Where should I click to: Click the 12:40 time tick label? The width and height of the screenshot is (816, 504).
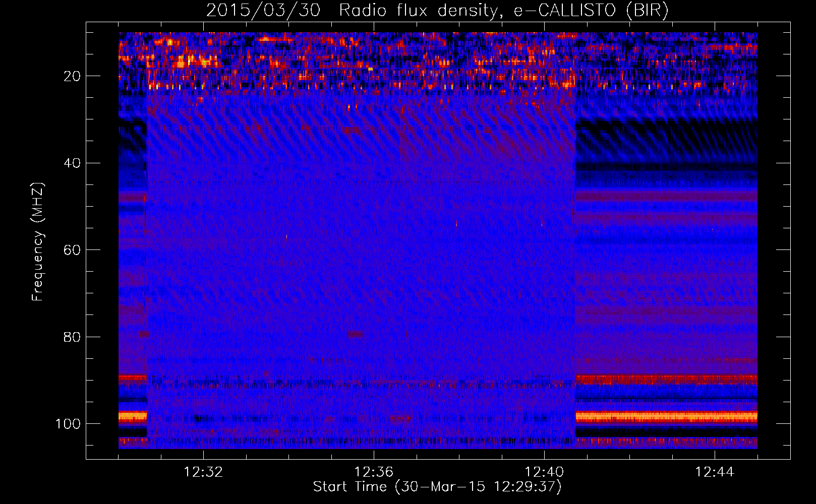[x=544, y=472]
